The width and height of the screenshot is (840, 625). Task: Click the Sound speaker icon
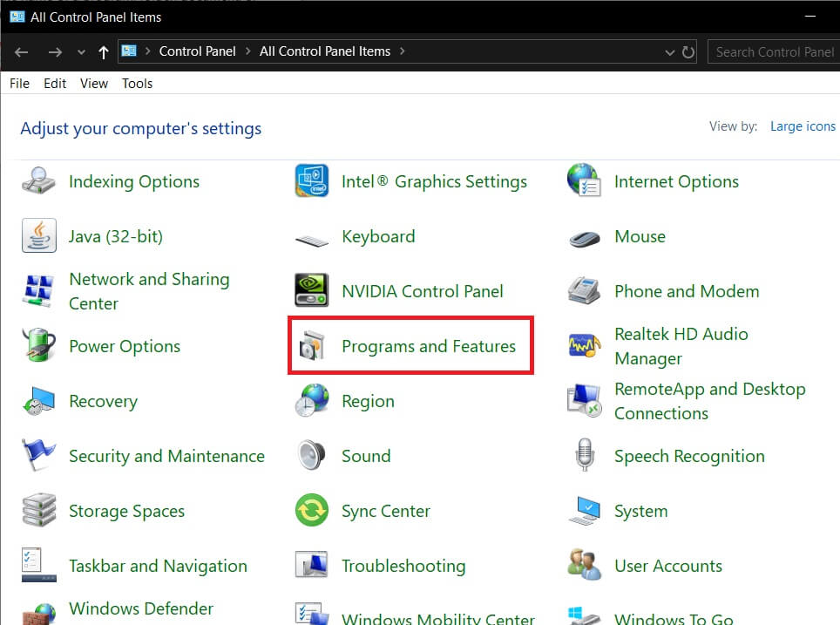click(x=312, y=456)
